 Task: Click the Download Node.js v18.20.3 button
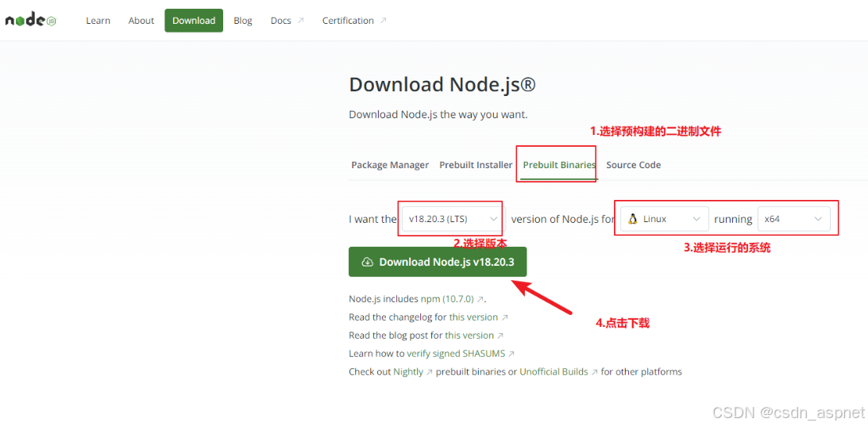[438, 263]
